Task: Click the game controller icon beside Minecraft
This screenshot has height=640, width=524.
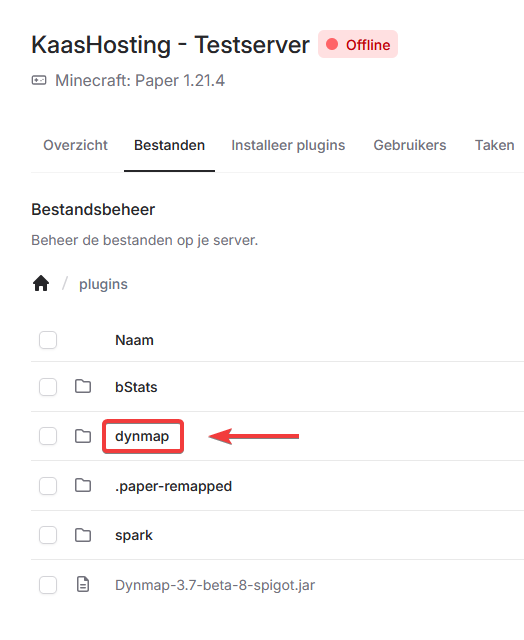Action: tap(39, 80)
